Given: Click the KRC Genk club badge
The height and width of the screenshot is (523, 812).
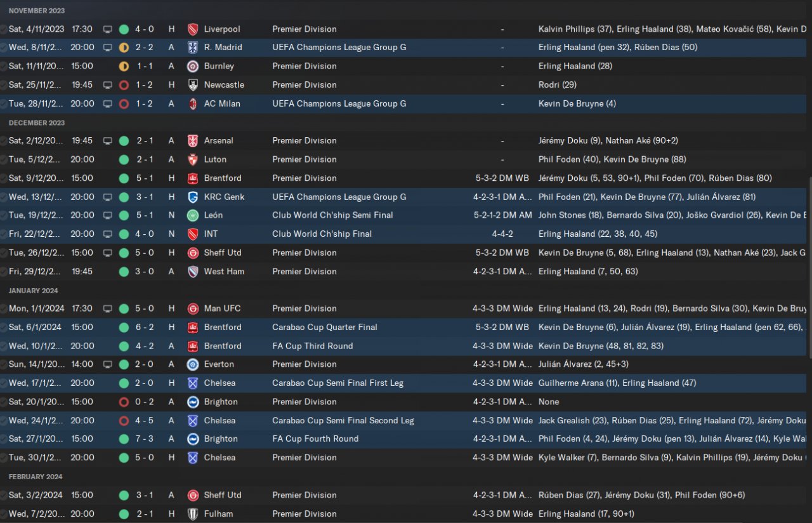Looking at the screenshot, I should [193, 197].
